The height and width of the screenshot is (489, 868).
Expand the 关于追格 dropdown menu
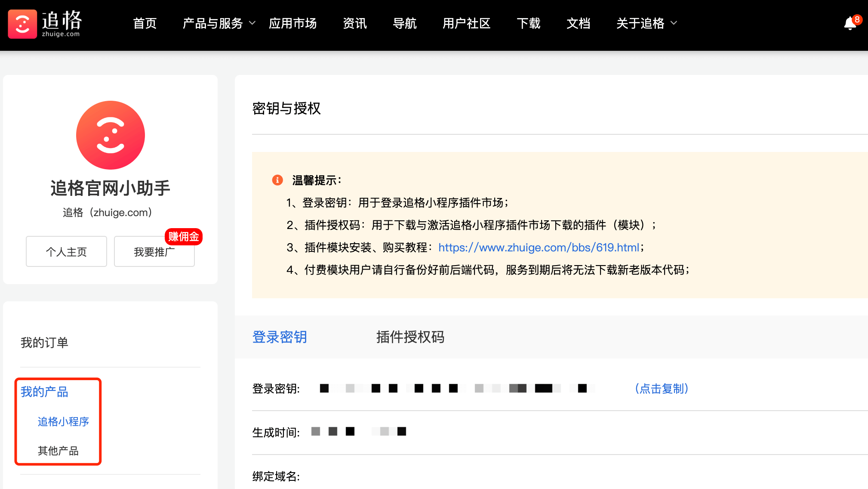(x=646, y=23)
